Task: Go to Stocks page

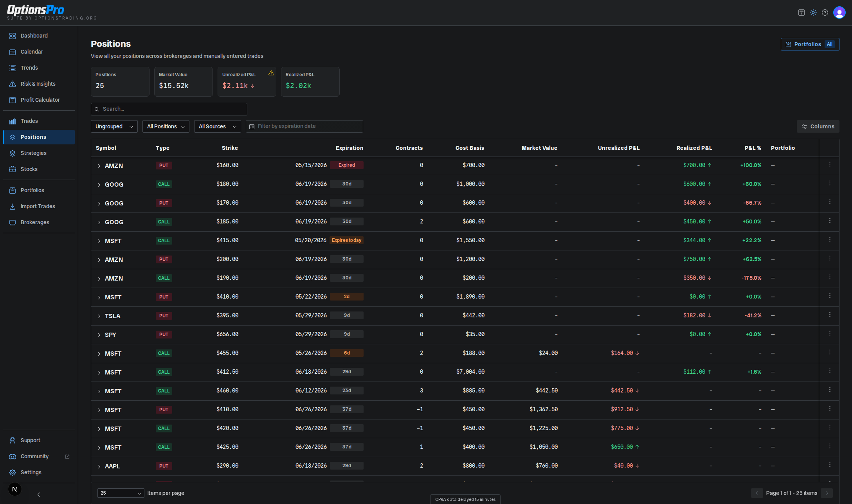Action: (39, 169)
